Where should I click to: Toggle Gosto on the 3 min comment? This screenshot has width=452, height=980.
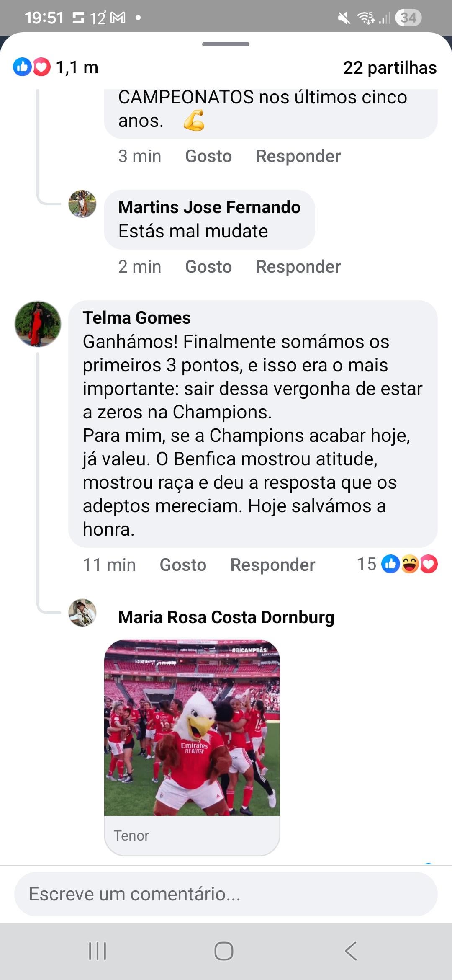click(x=208, y=156)
